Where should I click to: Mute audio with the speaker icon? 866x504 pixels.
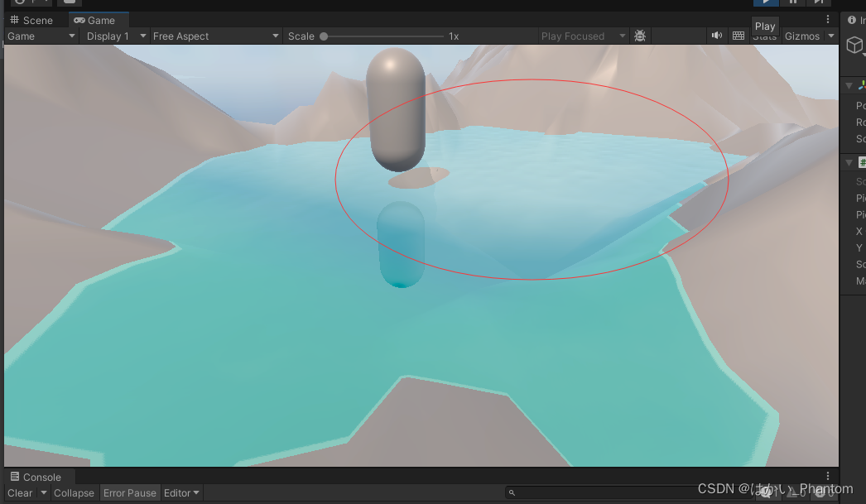point(717,36)
